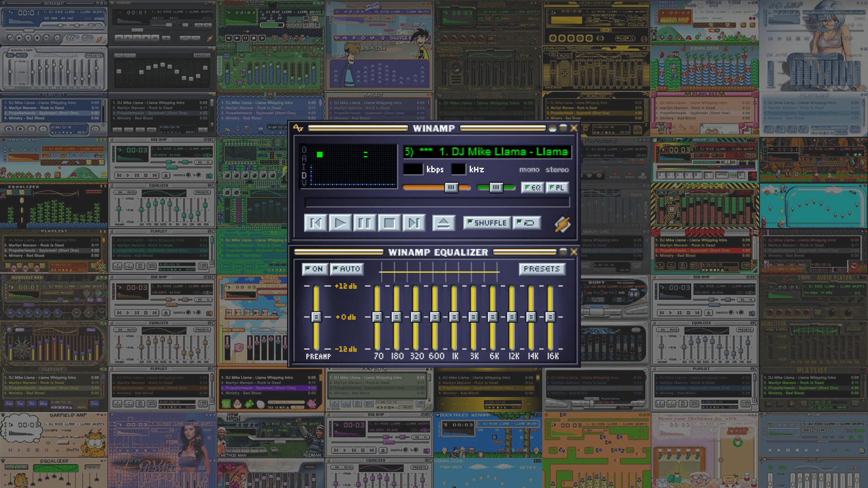The width and height of the screenshot is (868, 488).
Task: Open the Garfield Amp skin thumbnail
Action: point(54,450)
